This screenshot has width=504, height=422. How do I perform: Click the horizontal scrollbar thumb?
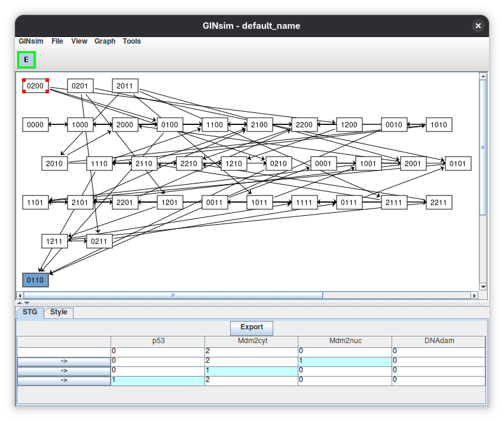(x=173, y=295)
